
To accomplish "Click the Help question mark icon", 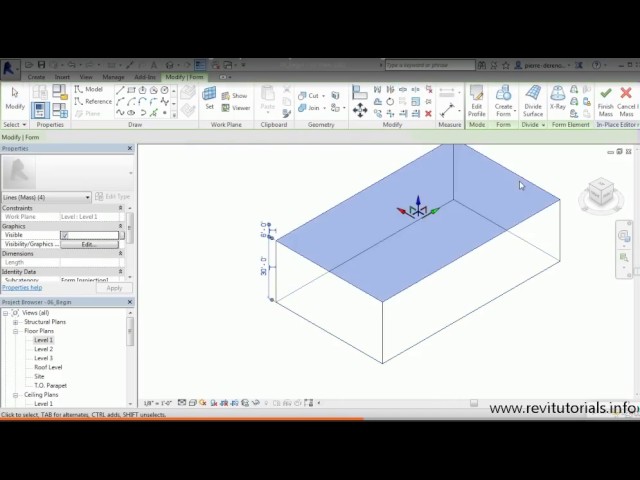I will coord(596,65).
